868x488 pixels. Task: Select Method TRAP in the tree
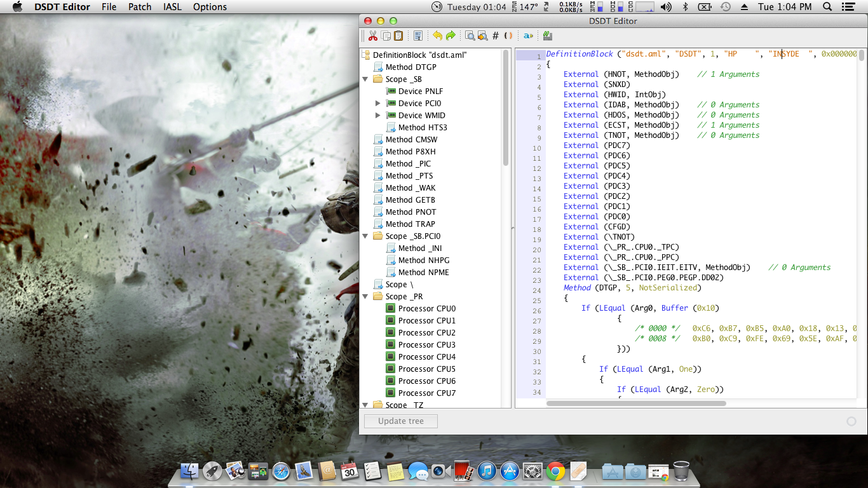pos(410,224)
